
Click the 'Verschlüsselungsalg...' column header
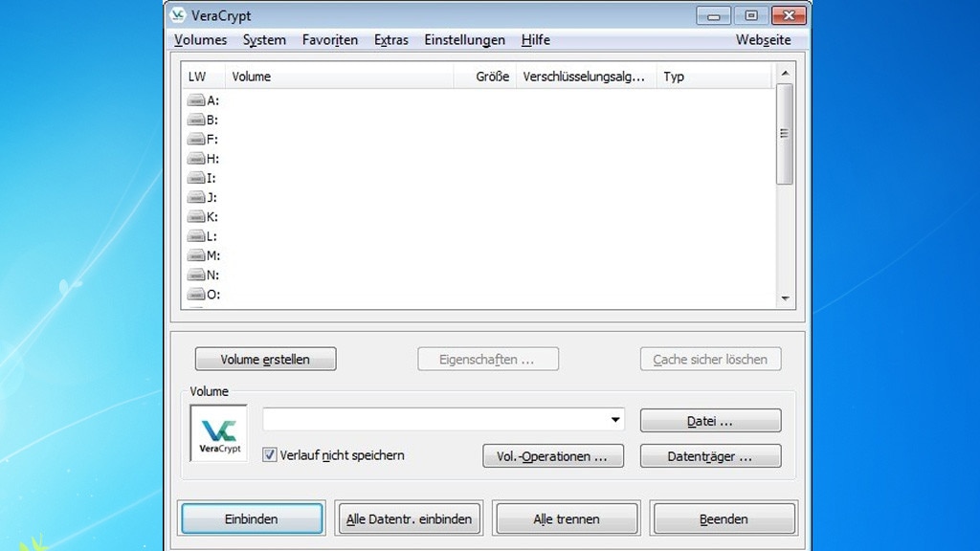click(586, 77)
